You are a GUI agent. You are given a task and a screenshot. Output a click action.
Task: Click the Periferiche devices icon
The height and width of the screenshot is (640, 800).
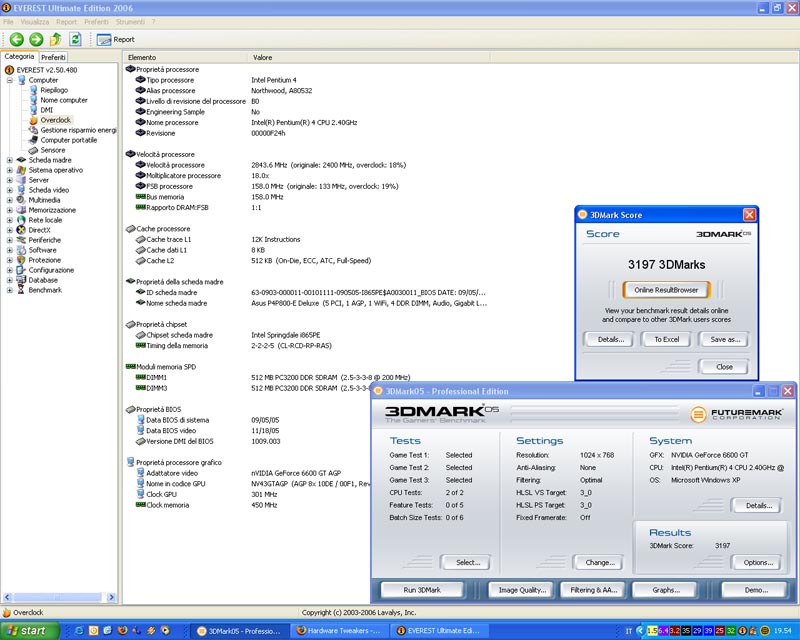pyautogui.click(x=21, y=240)
